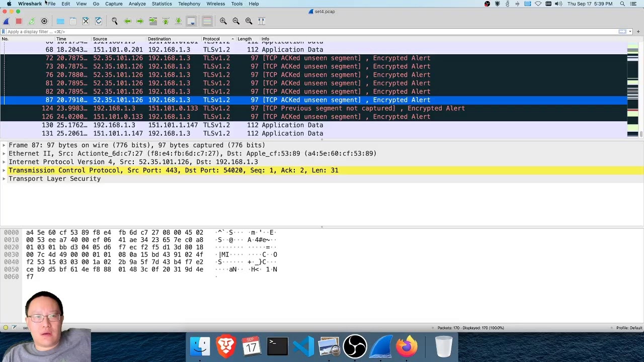Add a display filter button with plus
Screen dimensions: 644x362
(x=638, y=32)
